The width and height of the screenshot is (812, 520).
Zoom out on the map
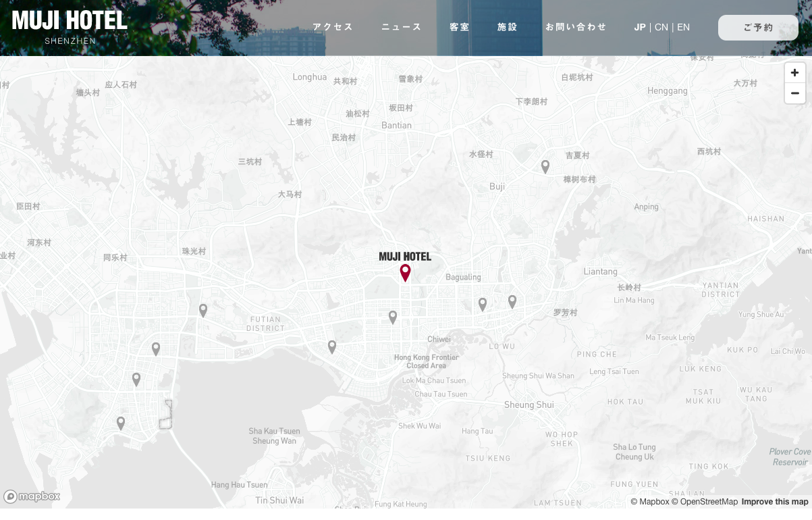click(x=794, y=93)
